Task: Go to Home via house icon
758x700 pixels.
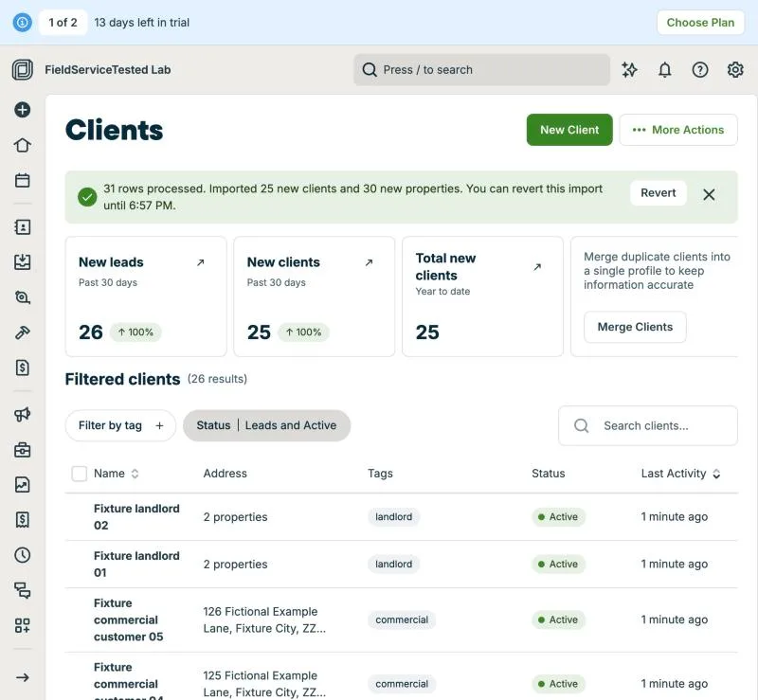Action: [22, 145]
